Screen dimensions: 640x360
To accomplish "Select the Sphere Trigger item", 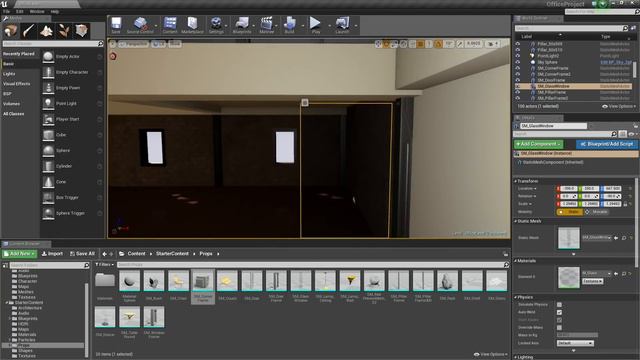I will point(72,213).
